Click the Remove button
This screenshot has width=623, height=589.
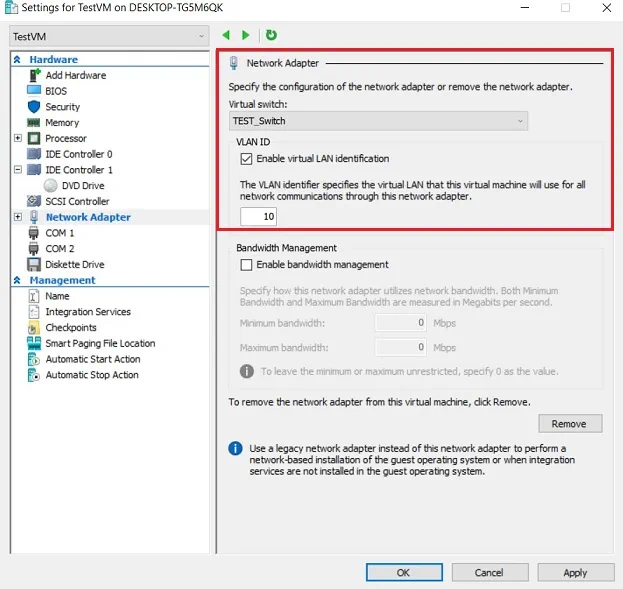(x=569, y=424)
